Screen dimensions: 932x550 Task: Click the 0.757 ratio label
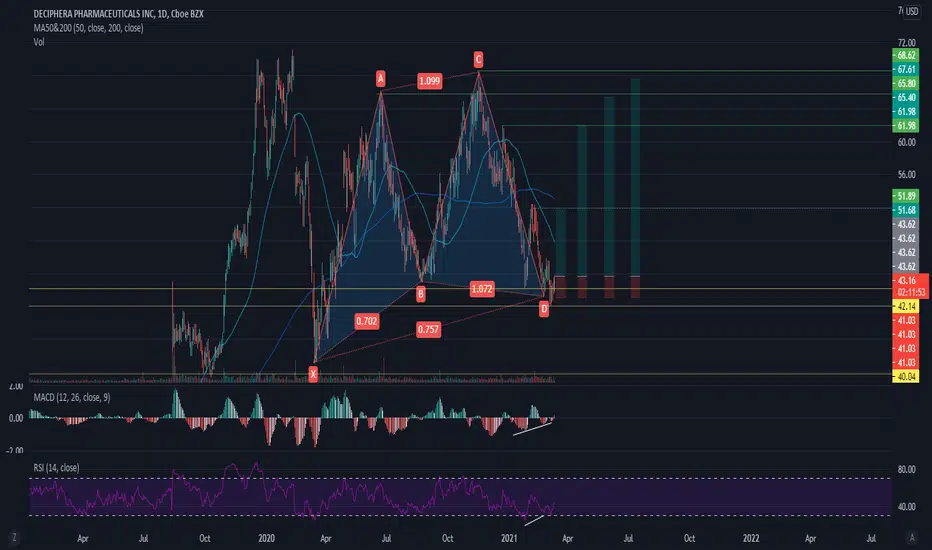[429, 329]
